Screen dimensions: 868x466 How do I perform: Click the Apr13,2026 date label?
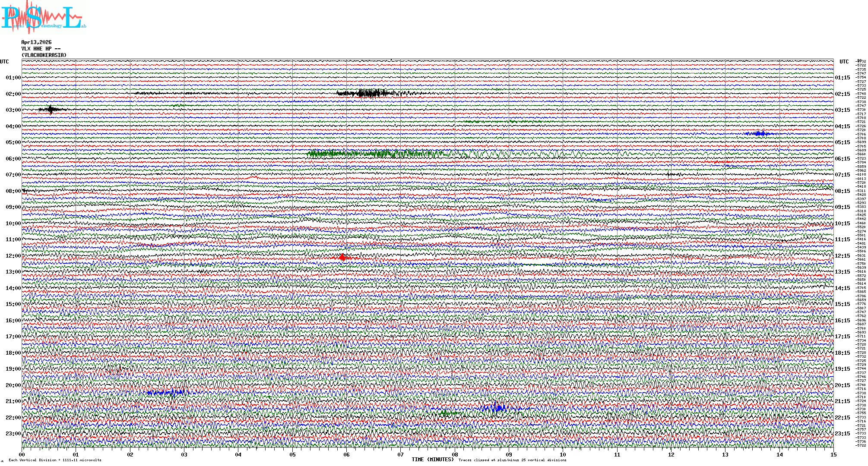pyautogui.click(x=36, y=42)
